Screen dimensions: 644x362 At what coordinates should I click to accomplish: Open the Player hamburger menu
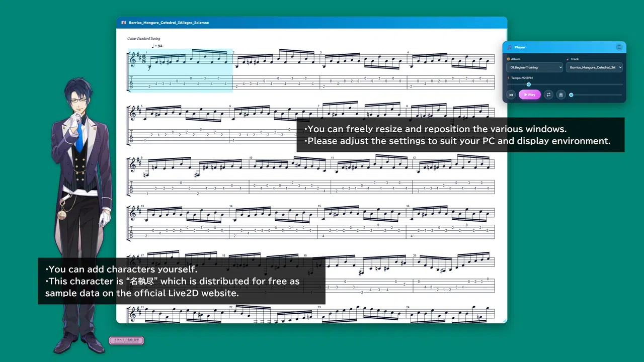click(x=619, y=47)
